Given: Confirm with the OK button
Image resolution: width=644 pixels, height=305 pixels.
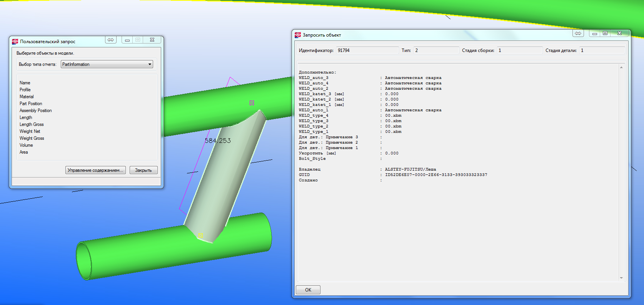Looking at the screenshot, I should click(308, 290).
